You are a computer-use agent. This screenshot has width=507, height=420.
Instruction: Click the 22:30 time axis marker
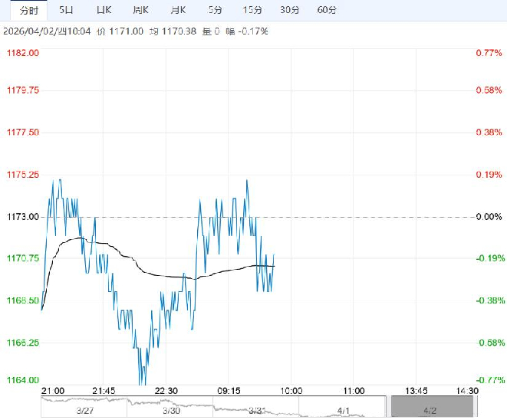click(x=166, y=390)
